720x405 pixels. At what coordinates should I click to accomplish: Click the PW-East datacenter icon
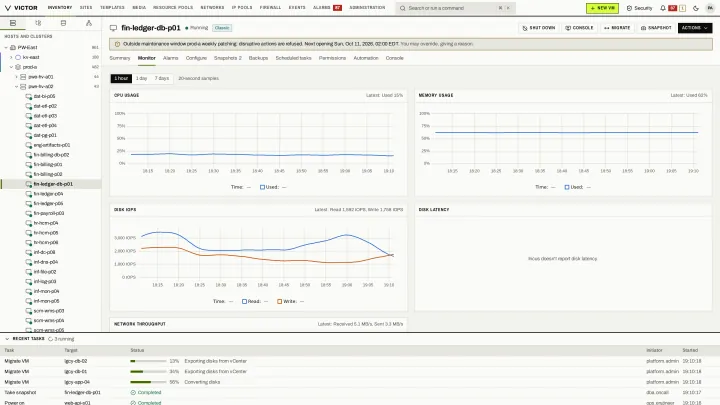coord(13,47)
